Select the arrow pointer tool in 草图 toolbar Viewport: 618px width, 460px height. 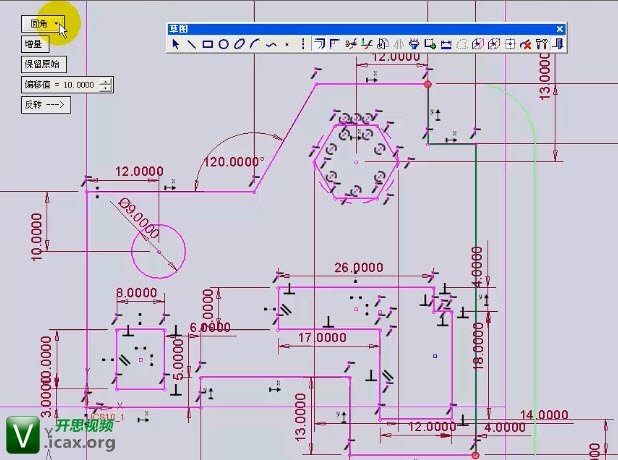(x=176, y=44)
